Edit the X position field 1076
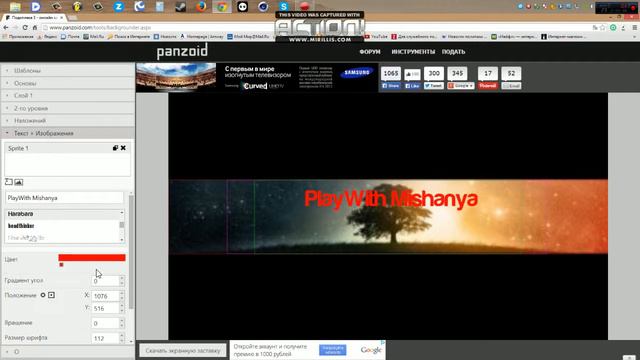The image size is (640, 360). pos(105,296)
